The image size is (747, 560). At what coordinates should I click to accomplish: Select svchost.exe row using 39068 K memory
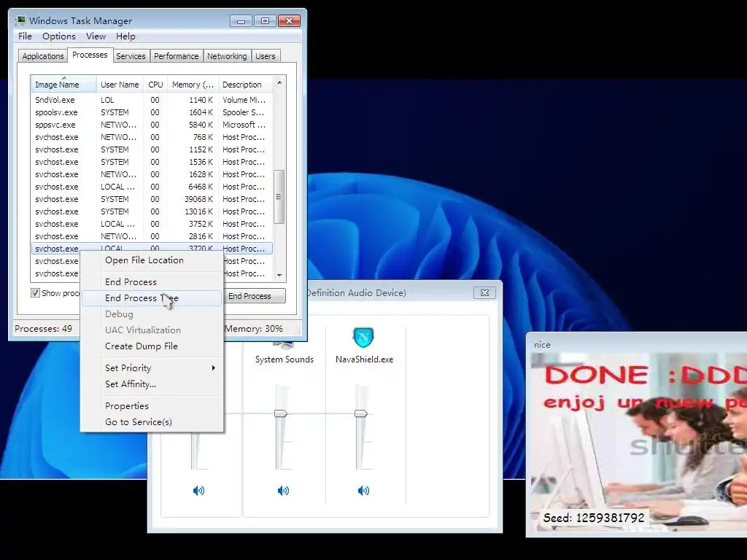[x=152, y=199]
